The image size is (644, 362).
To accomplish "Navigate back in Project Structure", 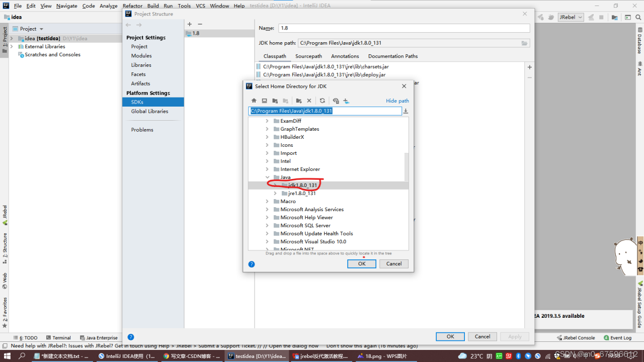I will click(x=128, y=25).
